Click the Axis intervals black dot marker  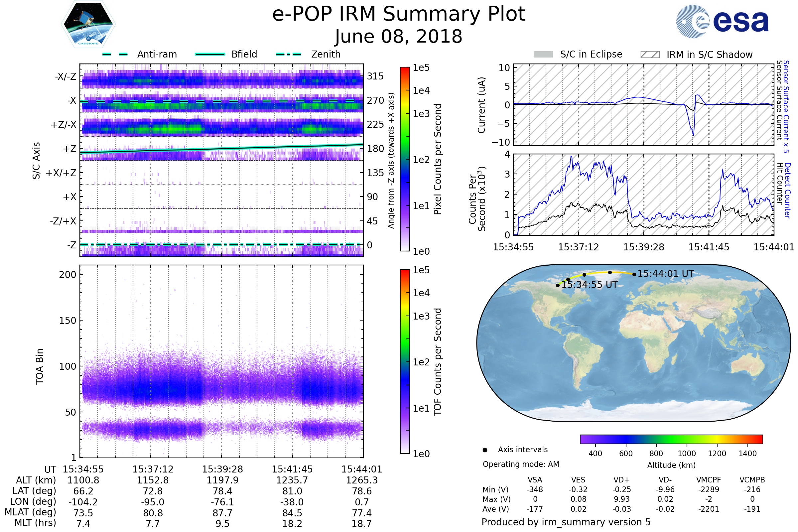click(x=485, y=450)
